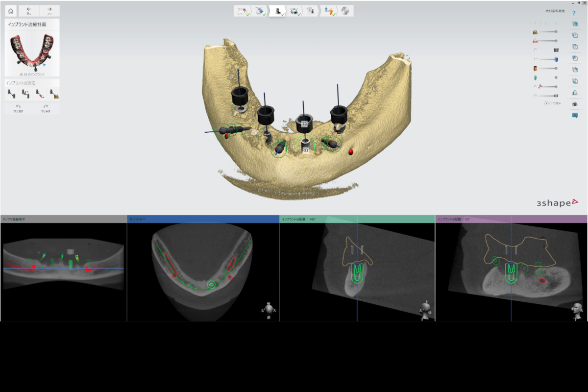Screen dimensions: 588x392
Task: Toggle the abutment visibility radio button
Action: [535, 50]
